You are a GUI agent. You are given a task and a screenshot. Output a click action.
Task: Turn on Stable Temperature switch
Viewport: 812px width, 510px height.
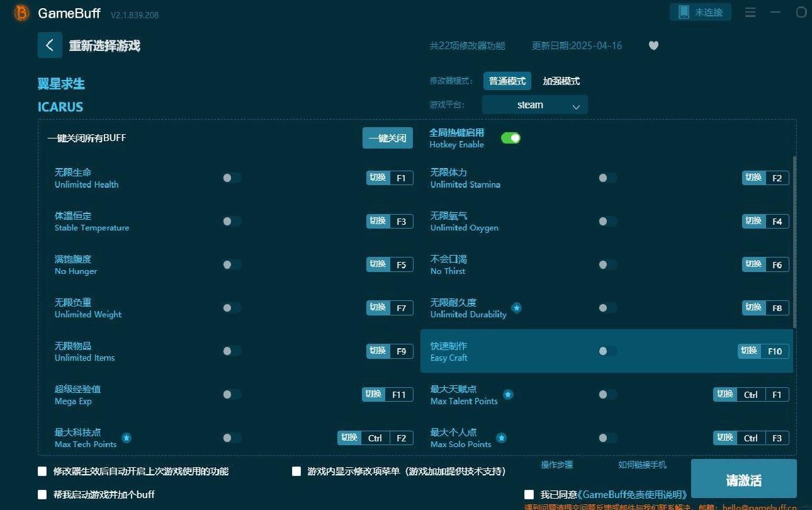click(232, 221)
